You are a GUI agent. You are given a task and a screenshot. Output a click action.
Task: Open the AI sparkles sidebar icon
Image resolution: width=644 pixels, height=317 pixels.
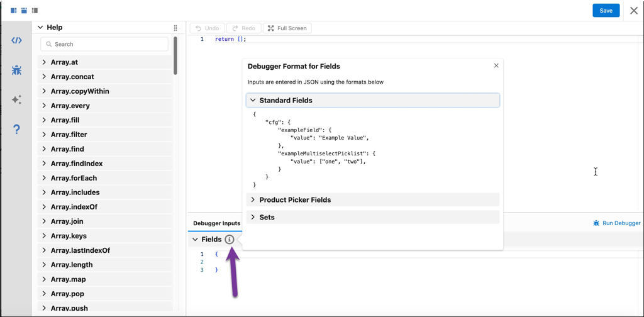click(16, 99)
